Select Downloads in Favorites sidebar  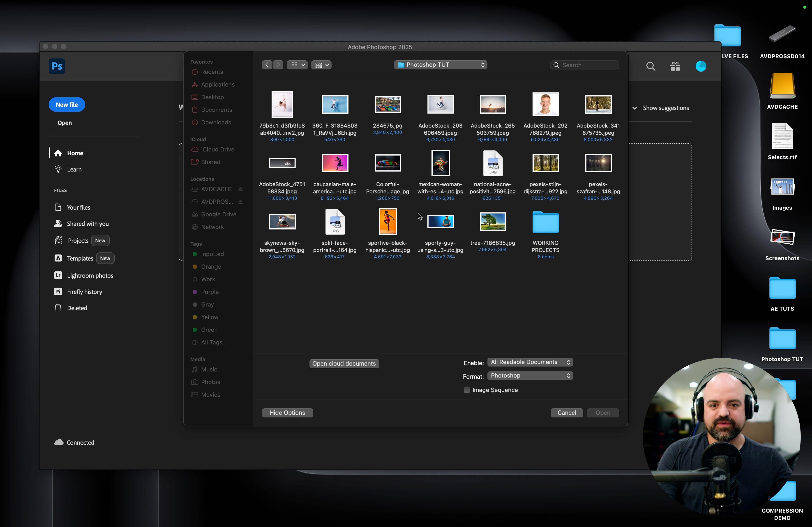pyautogui.click(x=216, y=122)
